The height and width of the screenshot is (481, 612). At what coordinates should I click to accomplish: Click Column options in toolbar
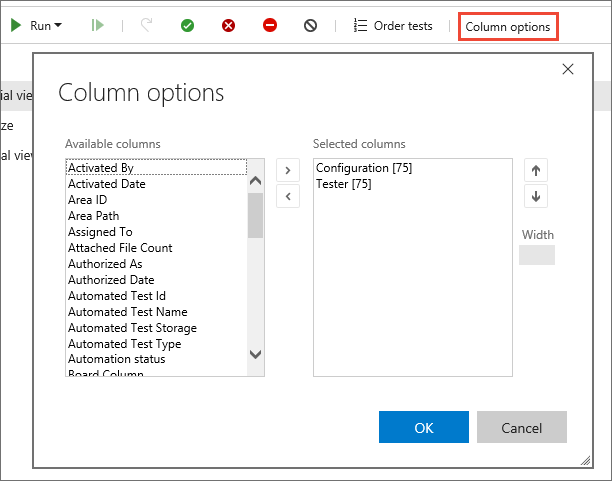pos(508,25)
